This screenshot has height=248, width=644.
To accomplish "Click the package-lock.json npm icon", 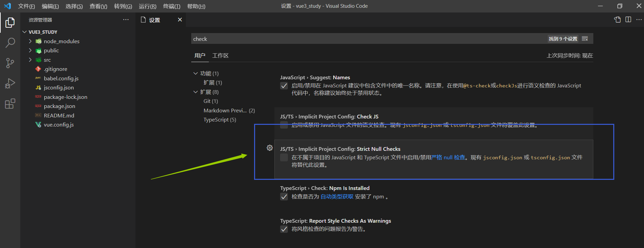I will [x=38, y=97].
